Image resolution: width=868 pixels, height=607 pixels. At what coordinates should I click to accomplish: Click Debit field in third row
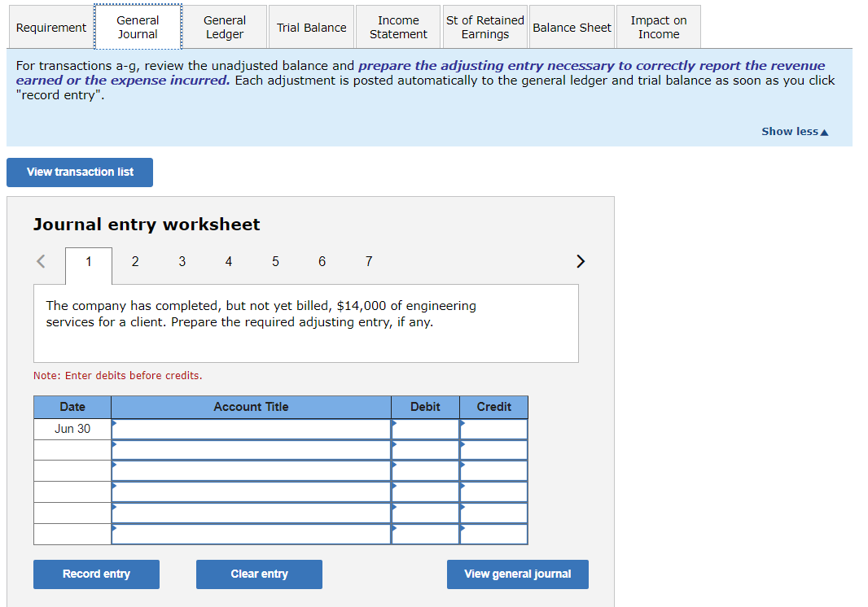tap(425, 471)
